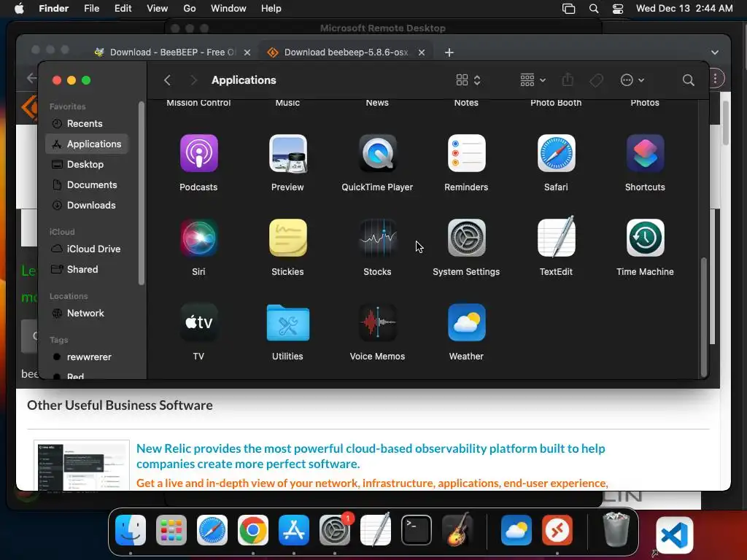Expand the browser tab list chevron
This screenshot has width=747, height=560.
(x=715, y=52)
